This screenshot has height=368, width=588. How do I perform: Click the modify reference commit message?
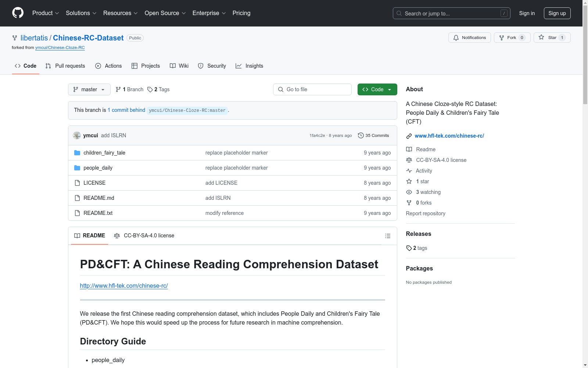[225, 213]
